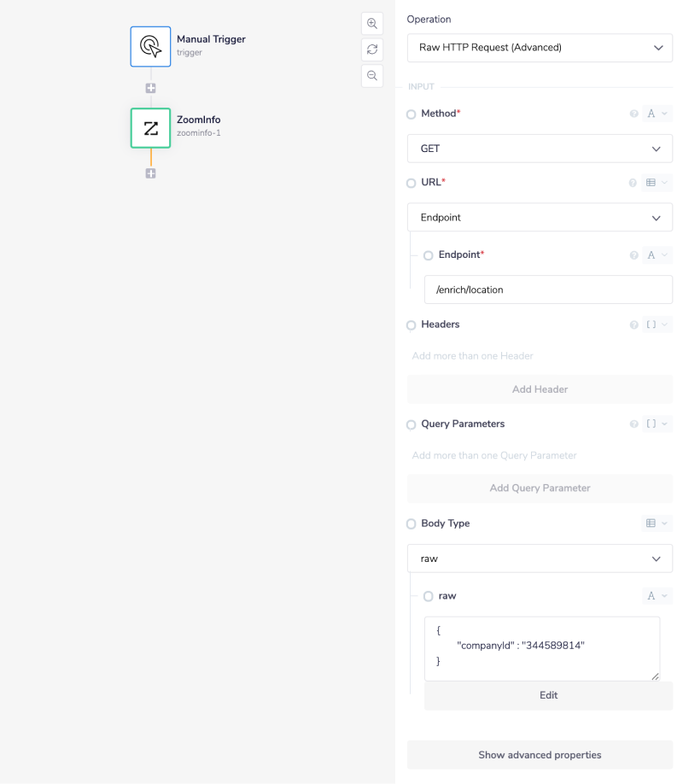Select the ZoomInfo node icon

click(150, 128)
